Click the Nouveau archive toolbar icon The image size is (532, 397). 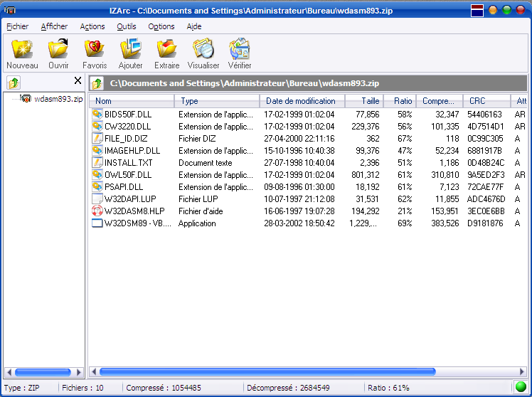[22, 49]
